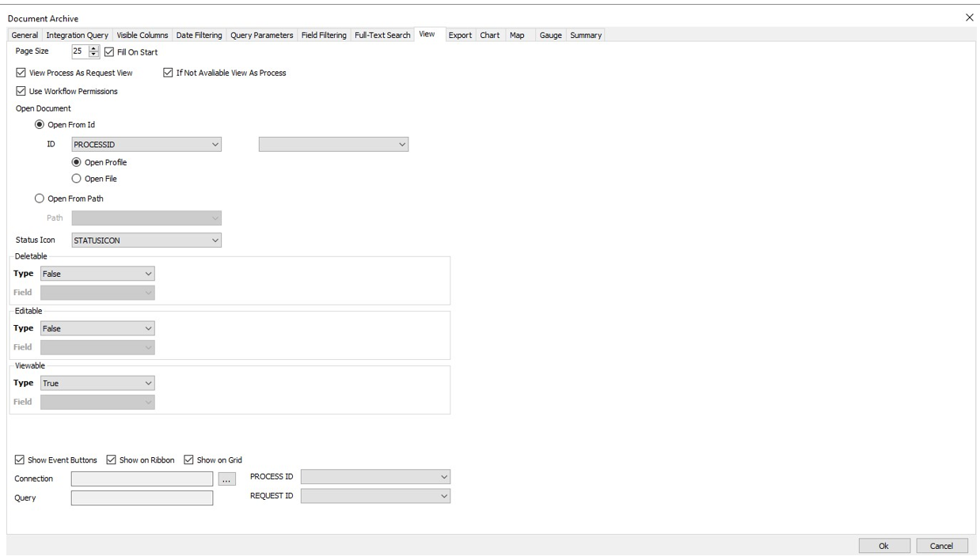Toggle the Show on Ribbon checkbox
Screen dimensions: 980x560
112,460
